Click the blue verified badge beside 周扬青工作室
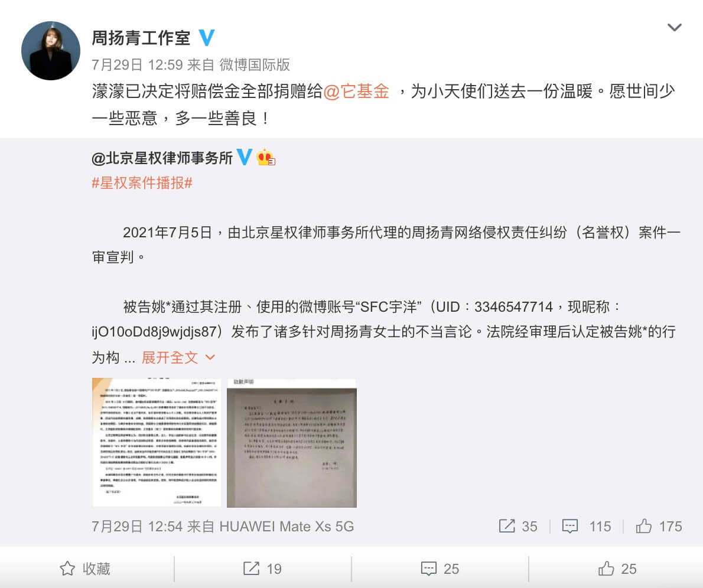Viewport: 703px width, 588px height. click(x=206, y=38)
